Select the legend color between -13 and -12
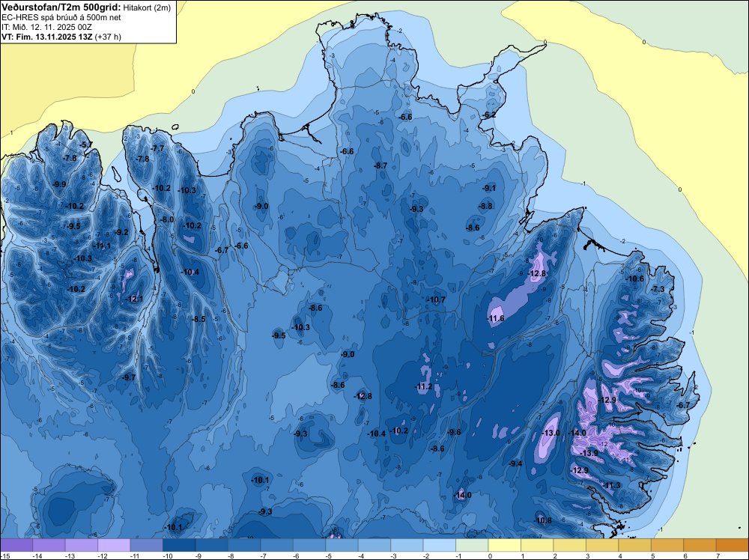 pos(82,545)
